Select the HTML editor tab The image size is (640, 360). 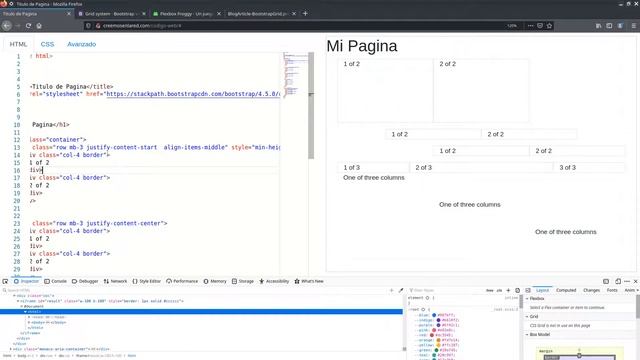[x=18, y=44]
